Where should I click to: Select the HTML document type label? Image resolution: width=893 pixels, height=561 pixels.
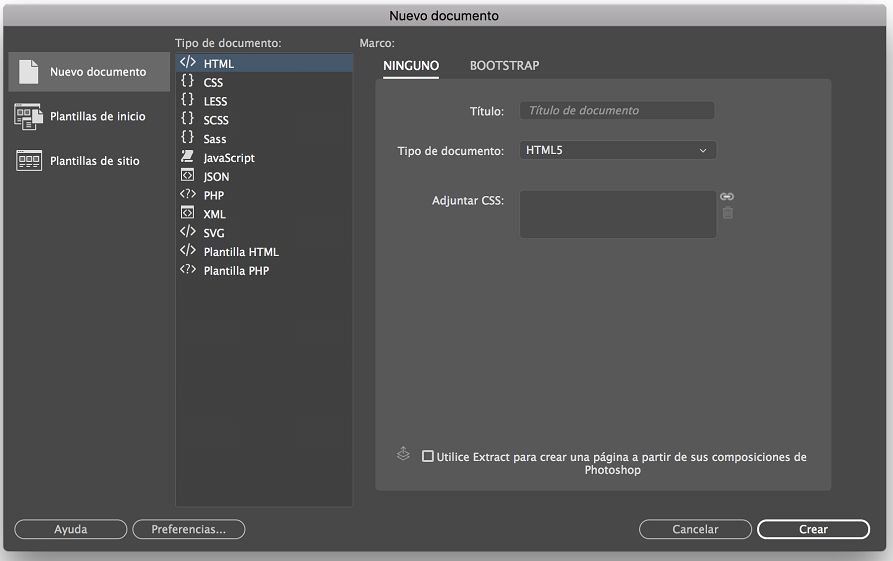tap(219, 64)
